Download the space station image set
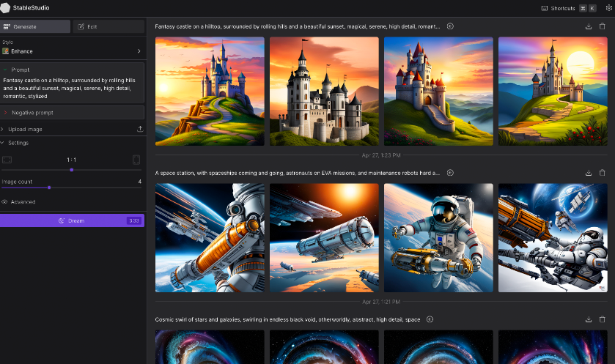 [x=589, y=173]
